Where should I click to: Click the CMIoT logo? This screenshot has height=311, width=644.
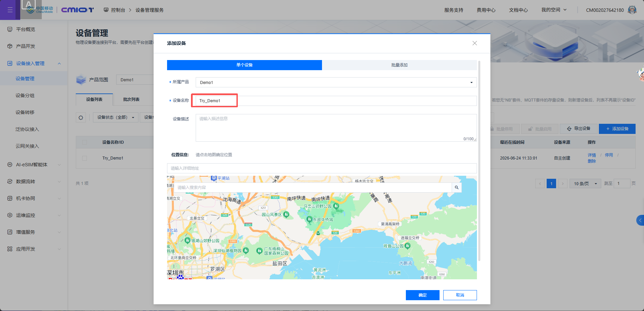click(x=77, y=10)
